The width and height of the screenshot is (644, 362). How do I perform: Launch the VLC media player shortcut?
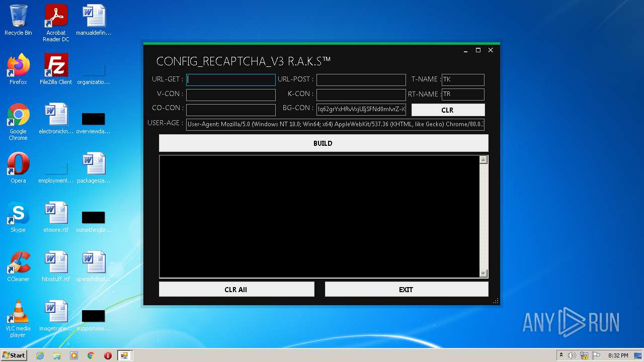[x=18, y=319]
